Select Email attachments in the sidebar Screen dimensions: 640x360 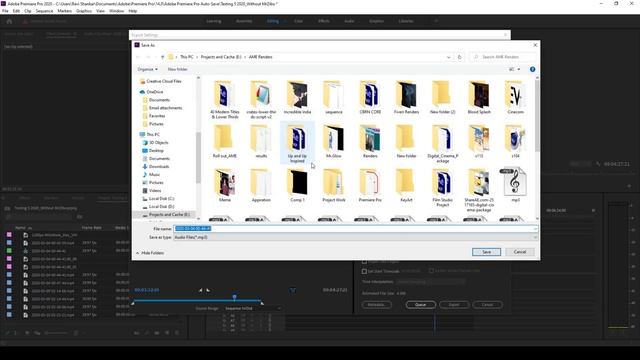click(162, 108)
